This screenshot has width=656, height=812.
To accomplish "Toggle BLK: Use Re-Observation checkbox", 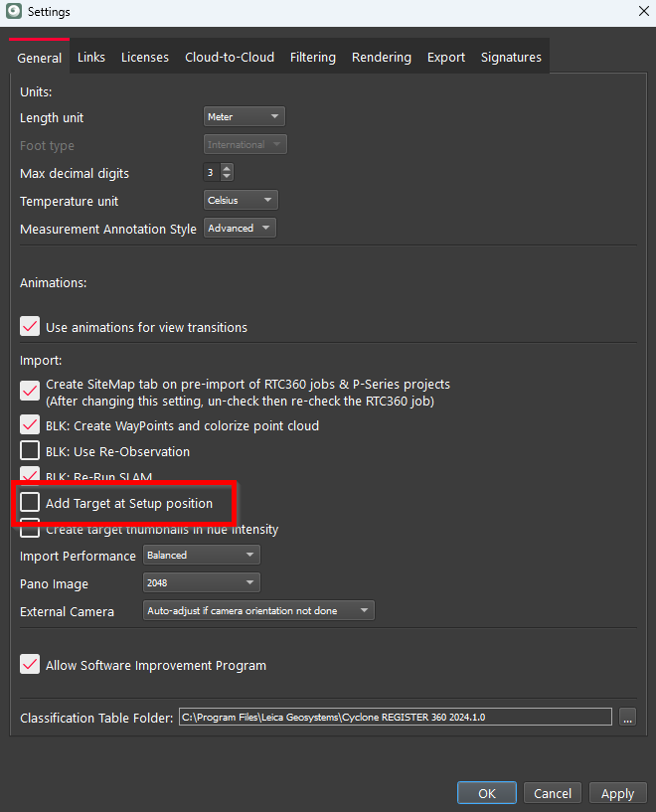I will [x=31, y=451].
